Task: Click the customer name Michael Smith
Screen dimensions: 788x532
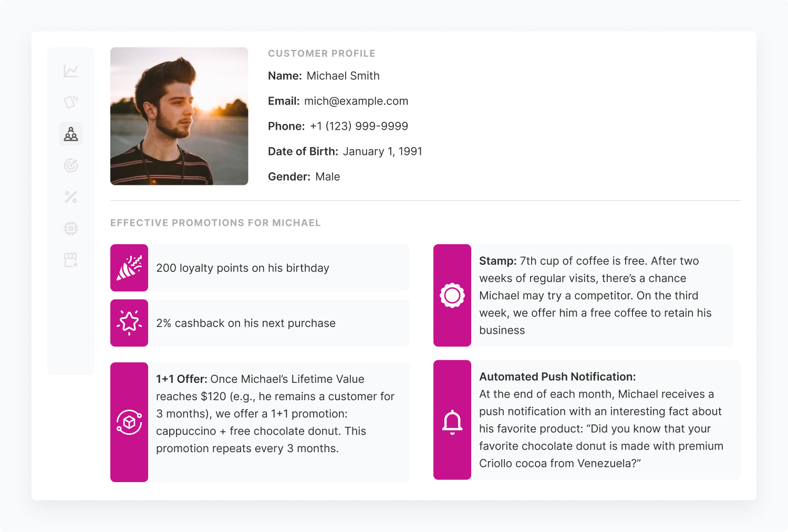Action: coord(343,76)
